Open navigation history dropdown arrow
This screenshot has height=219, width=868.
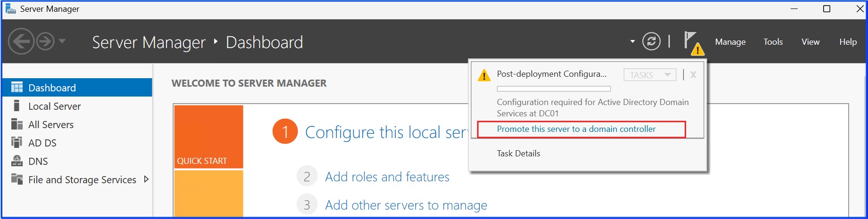pos(62,41)
